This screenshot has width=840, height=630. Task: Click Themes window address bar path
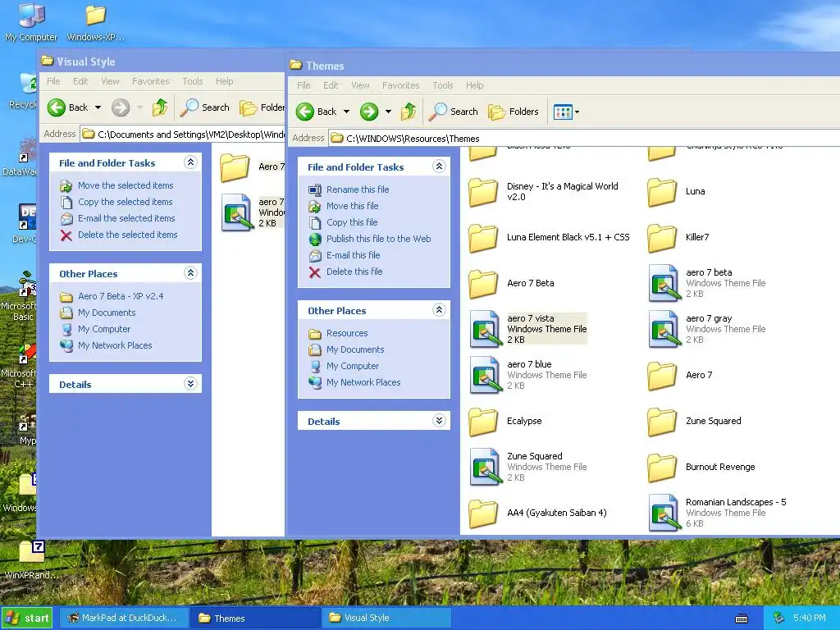pyautogui.click(x=413, y=138)
